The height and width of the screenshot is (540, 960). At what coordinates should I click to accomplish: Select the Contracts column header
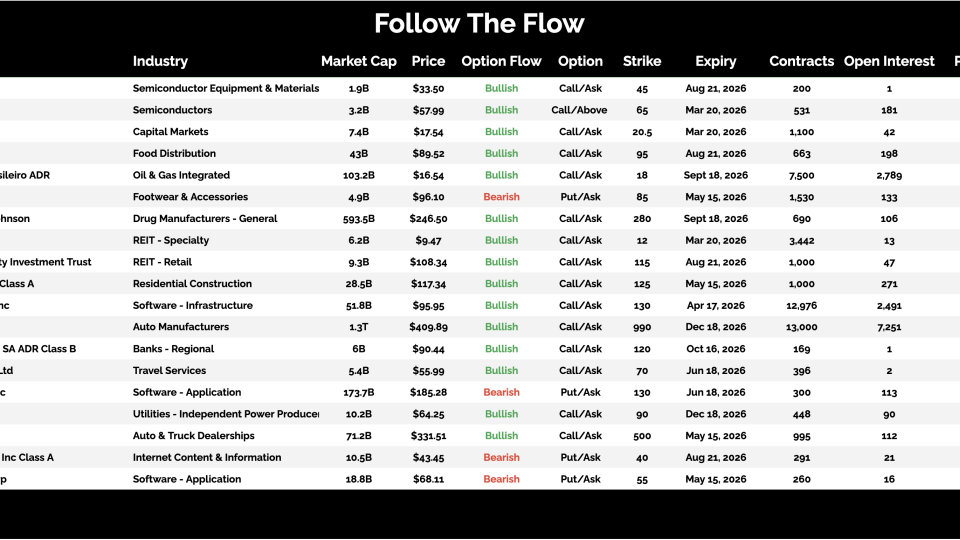(x=801, y=61)
